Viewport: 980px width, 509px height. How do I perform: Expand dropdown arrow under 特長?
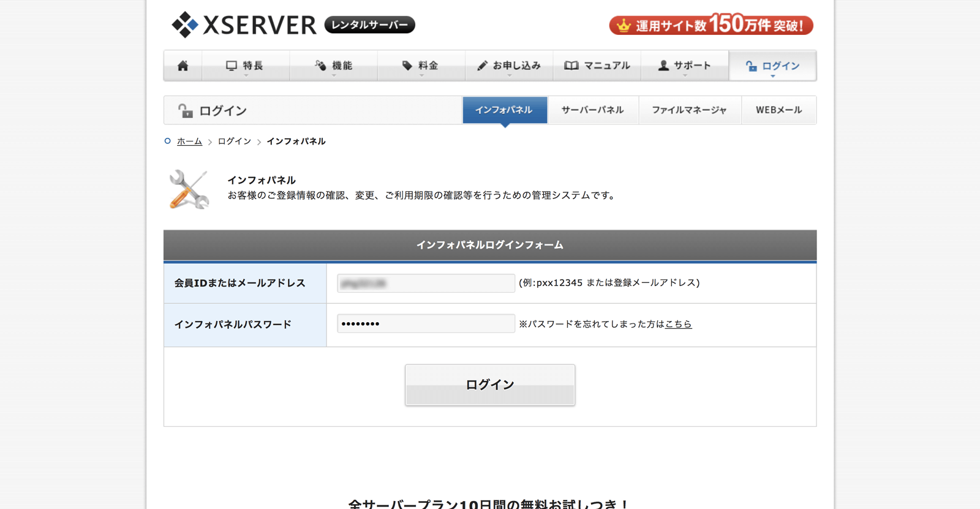[246, 75]
